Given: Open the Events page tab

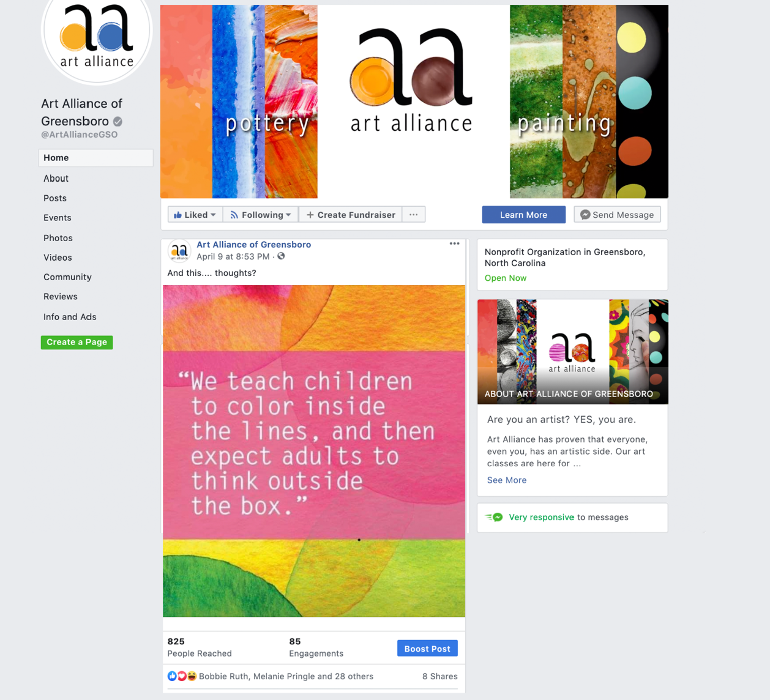Looking at the screenshot, I should [x=58, y=218].
